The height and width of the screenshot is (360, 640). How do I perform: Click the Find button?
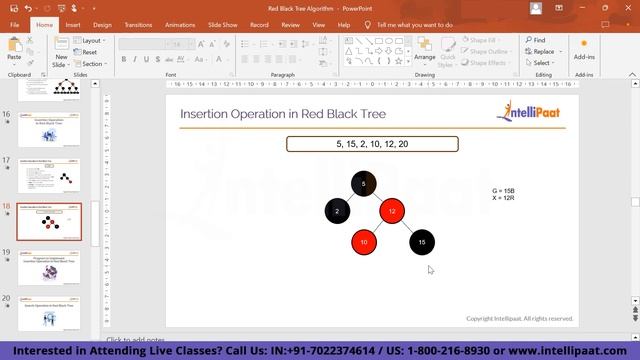click(x=536, y=40)
